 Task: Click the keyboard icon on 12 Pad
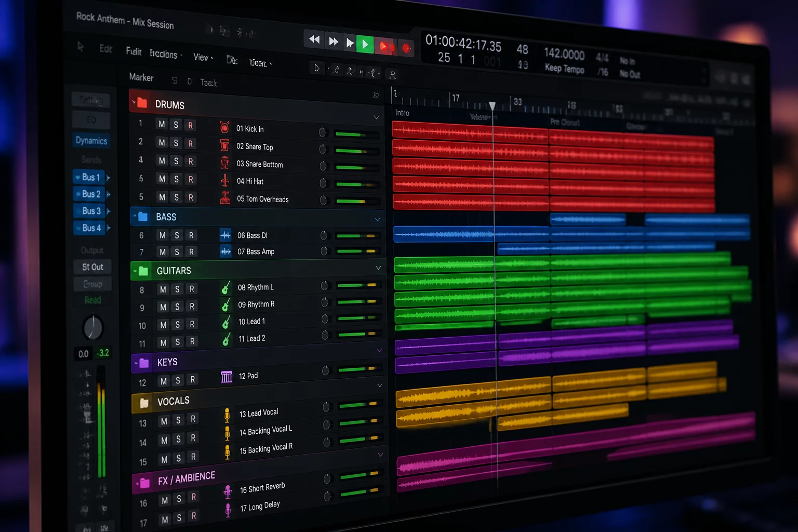click(x=227, y=377)
